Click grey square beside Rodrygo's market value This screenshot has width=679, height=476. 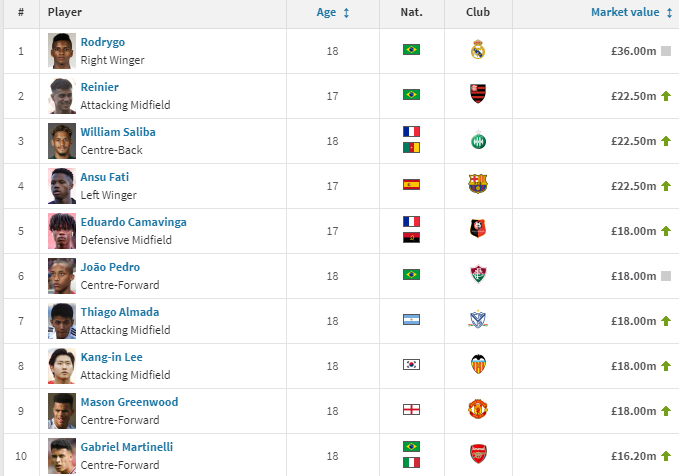coord(666,51)
